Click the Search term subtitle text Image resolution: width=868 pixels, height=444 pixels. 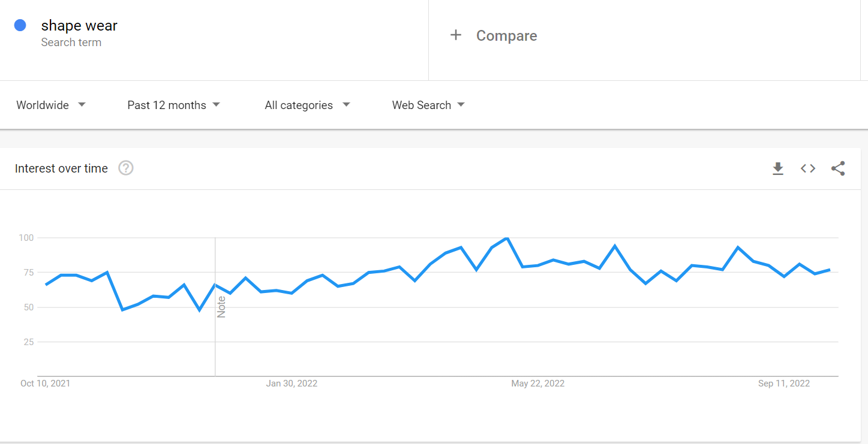coord(71,43)
